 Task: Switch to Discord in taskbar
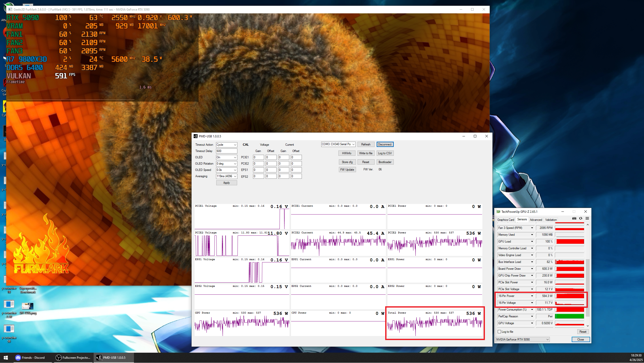pos(30,357)
